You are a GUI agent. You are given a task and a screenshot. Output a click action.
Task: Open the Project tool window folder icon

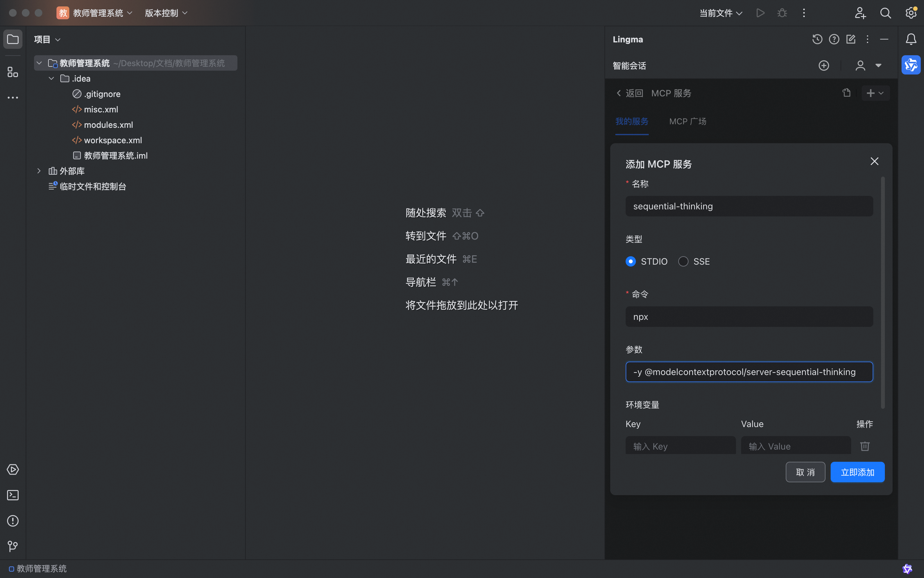coord(13,39)
